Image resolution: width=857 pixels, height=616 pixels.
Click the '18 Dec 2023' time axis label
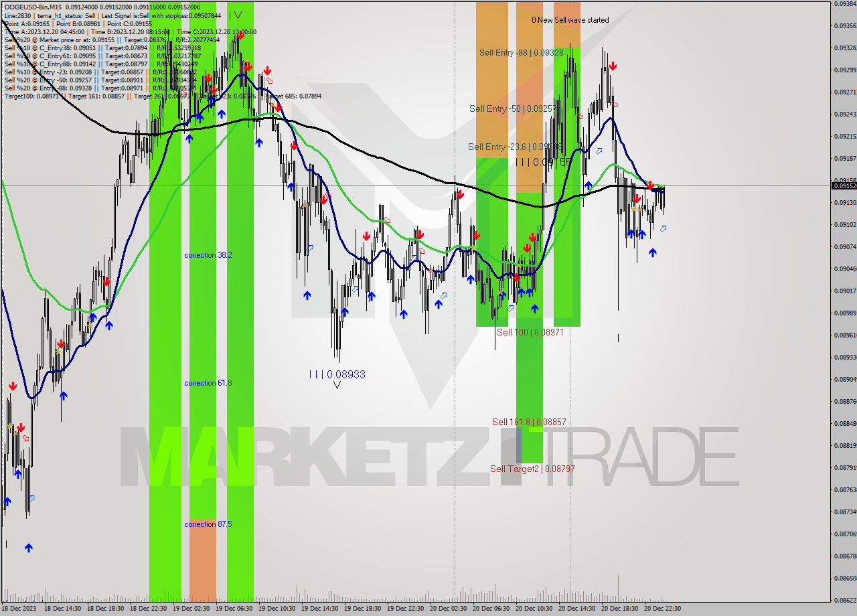(x=20, y=609)
